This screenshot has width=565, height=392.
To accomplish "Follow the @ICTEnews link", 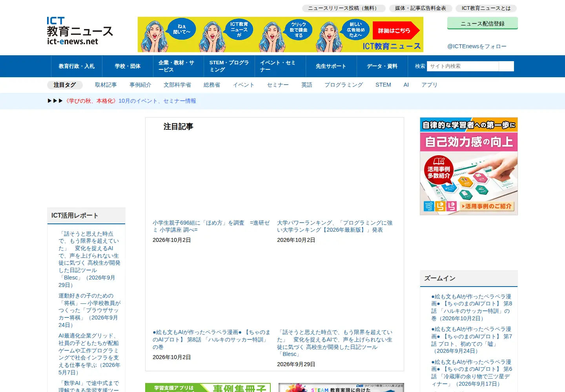I will tap(477, 46).
